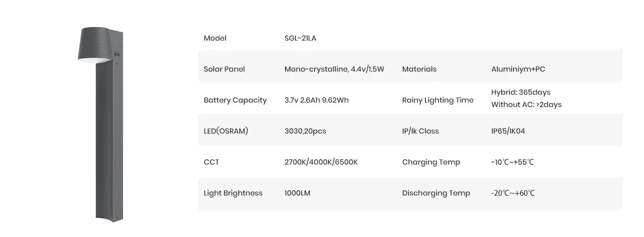Select the 1000LM brightness value

[297, 193]
